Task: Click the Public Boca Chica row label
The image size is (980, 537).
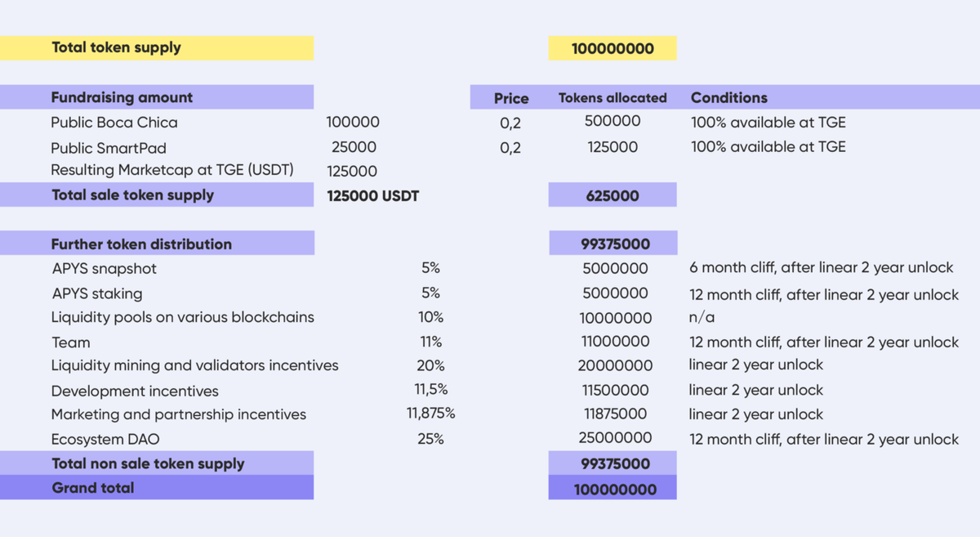Action: pos(114,123)
